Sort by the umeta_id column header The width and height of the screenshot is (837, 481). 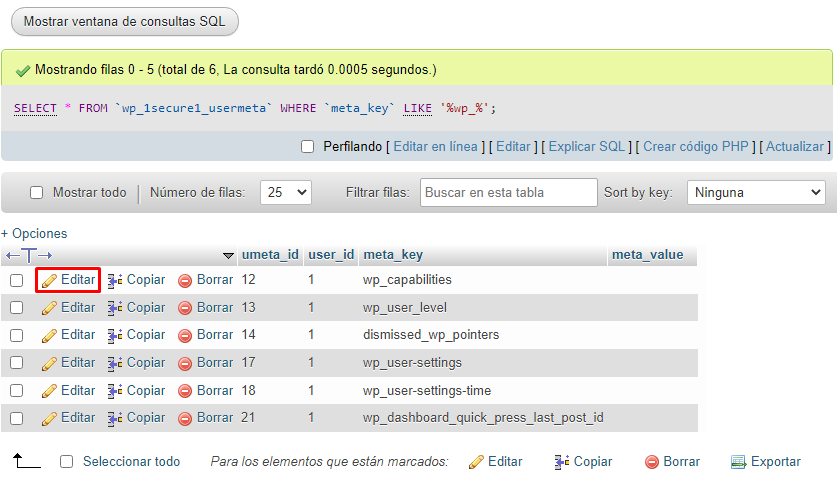[269, 255]
